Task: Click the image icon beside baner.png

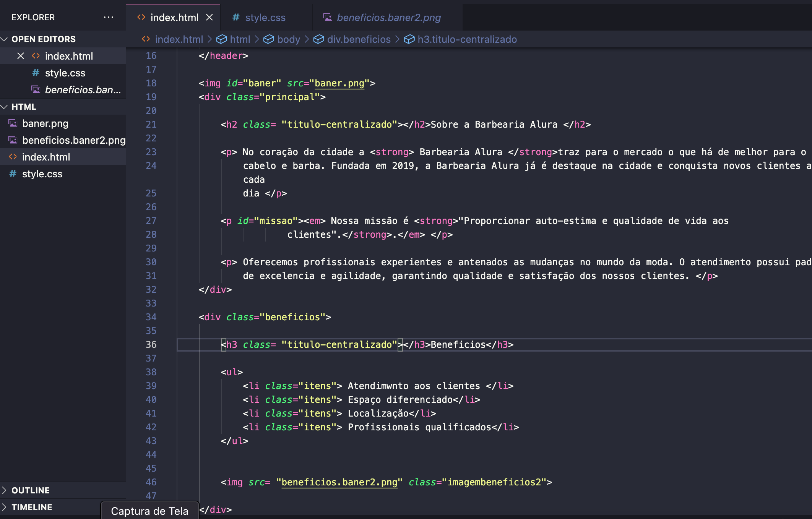Action: (13, 123)
